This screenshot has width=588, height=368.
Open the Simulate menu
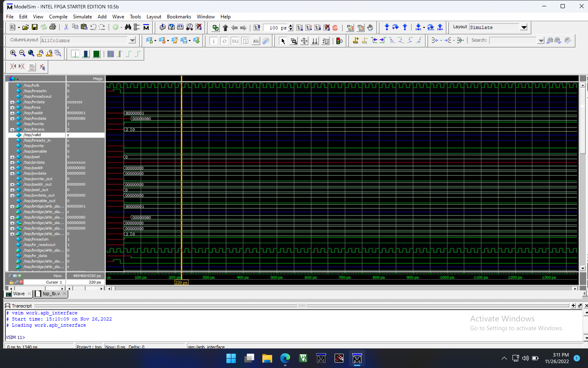[82, 17]
